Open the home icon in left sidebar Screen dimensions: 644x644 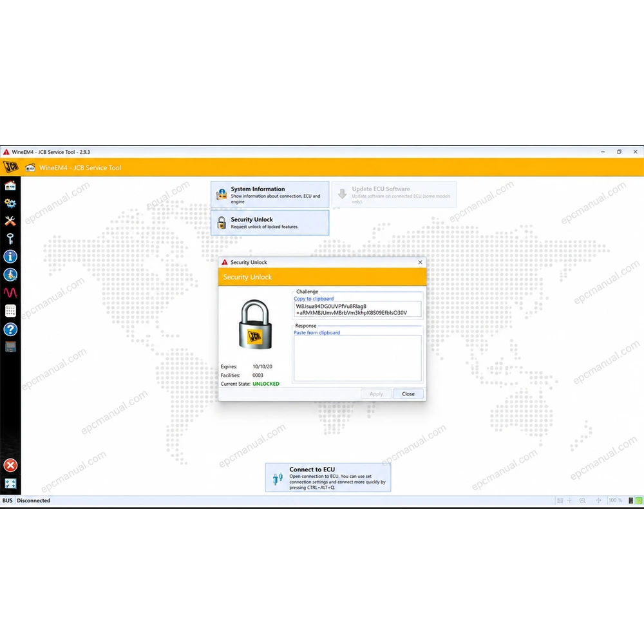pyautogui.click(x=10, y=185)
